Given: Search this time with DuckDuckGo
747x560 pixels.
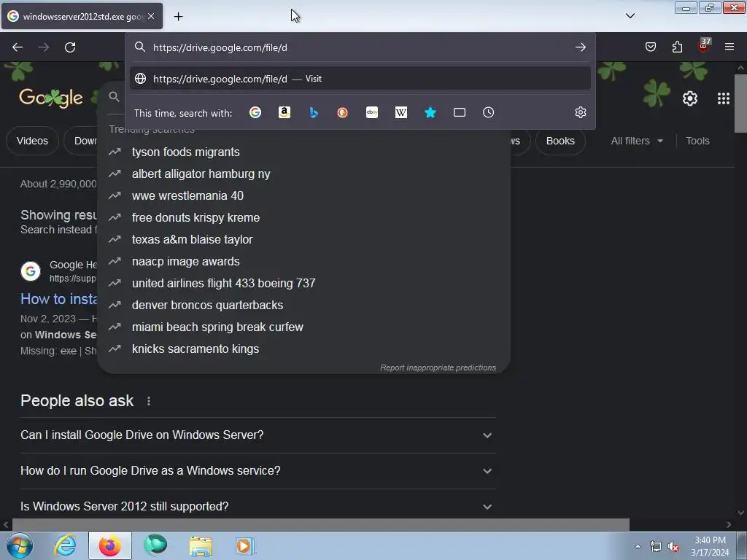Looking at the screenshot, I should [x=343, y=112].
